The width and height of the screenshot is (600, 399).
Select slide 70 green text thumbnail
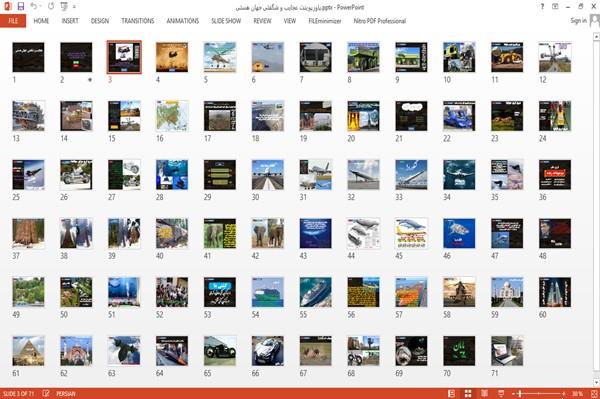(x=459, y=351)
